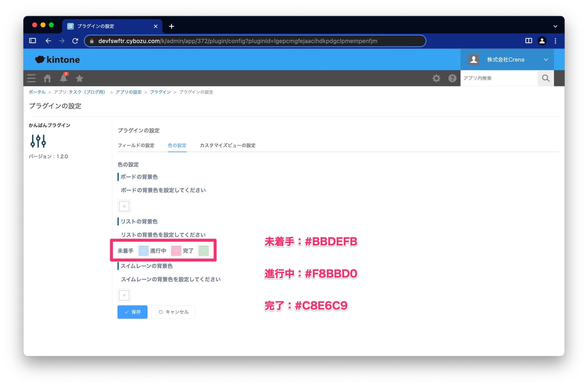
Task: Click the プラグイン breadcrumb link
Action: point(160,92)
